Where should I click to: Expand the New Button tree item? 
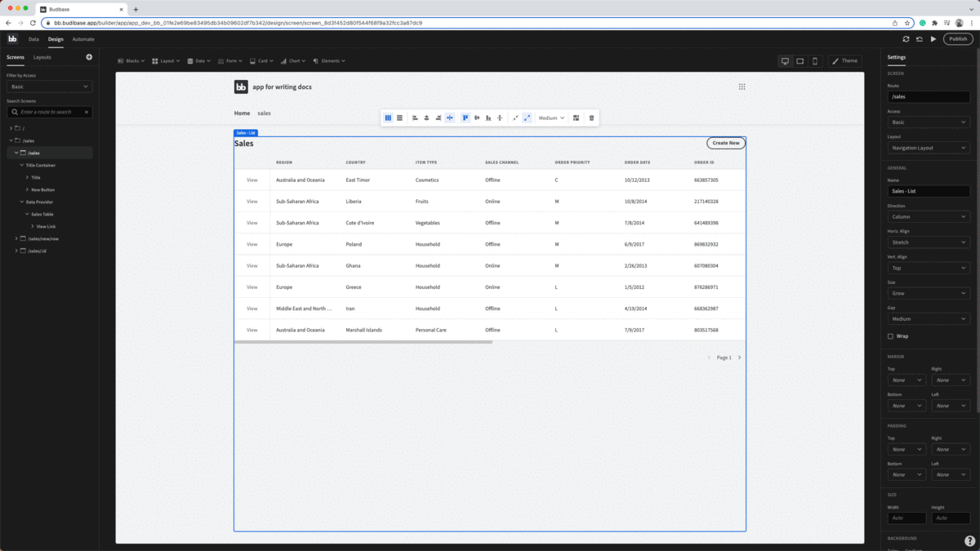coord(28,189)
